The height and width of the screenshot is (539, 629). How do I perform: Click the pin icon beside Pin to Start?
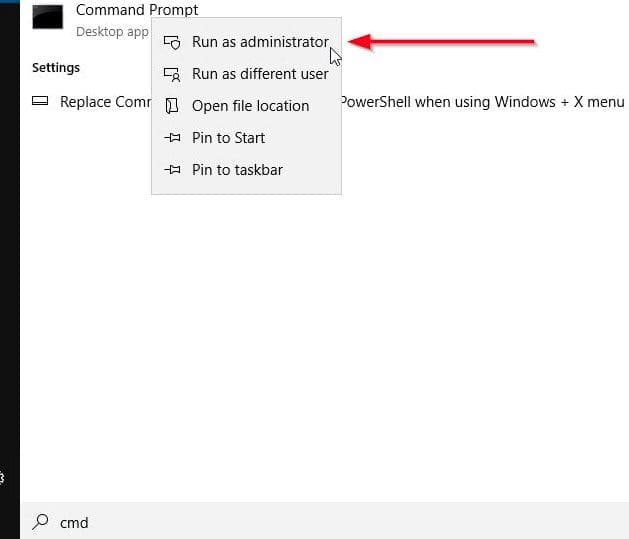[x=172, y=138]
